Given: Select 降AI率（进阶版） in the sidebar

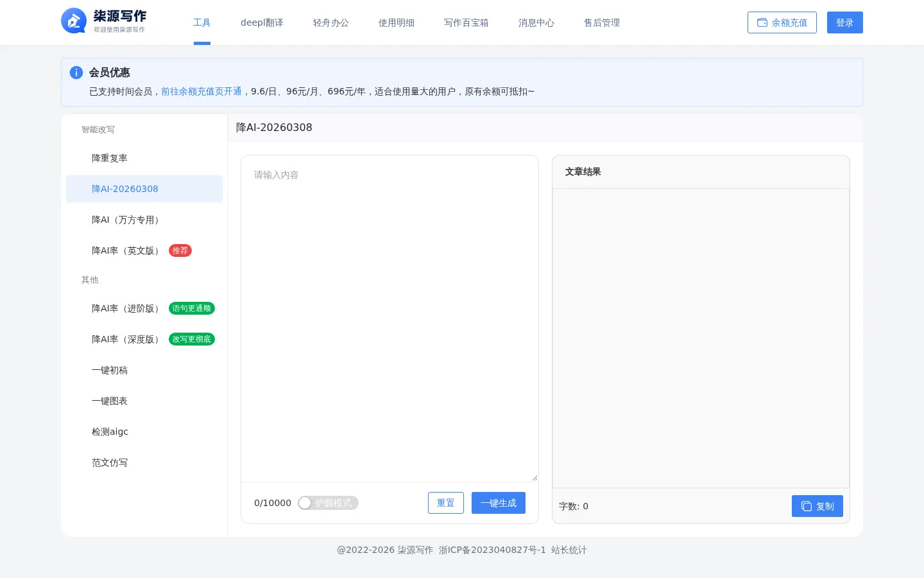Looking at the screenshot, I should [x=144, y=308].
